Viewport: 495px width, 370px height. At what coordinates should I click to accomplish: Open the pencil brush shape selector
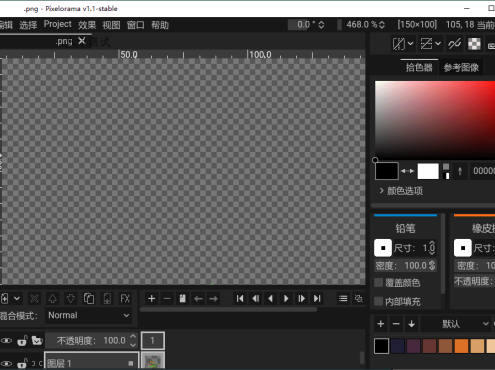[383, 248]
